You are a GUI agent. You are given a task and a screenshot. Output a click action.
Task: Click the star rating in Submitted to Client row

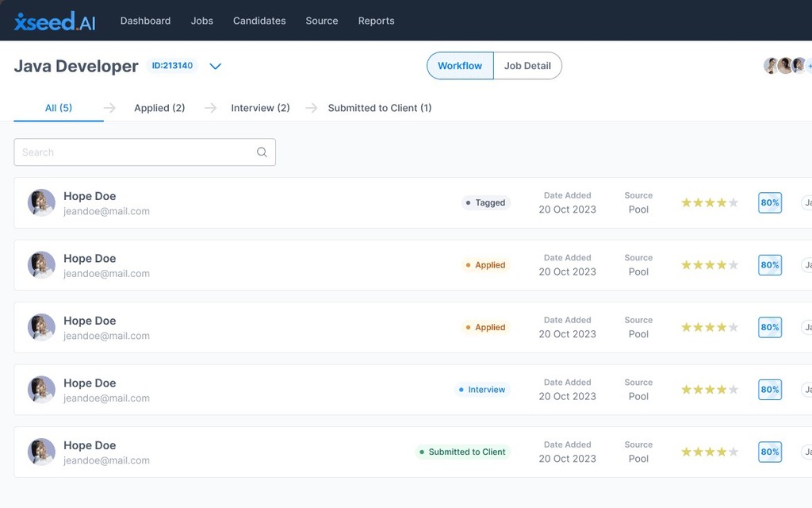click(710, 452)
